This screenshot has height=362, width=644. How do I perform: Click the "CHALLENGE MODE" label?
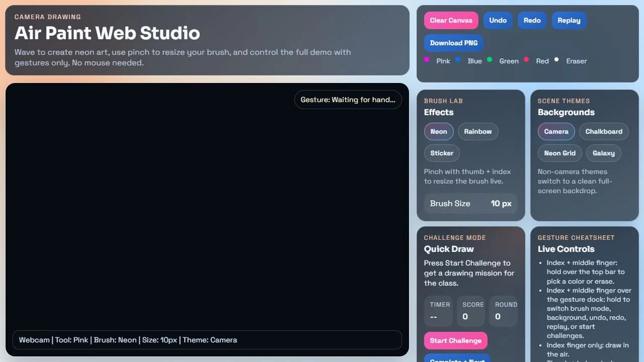(455, 238)
